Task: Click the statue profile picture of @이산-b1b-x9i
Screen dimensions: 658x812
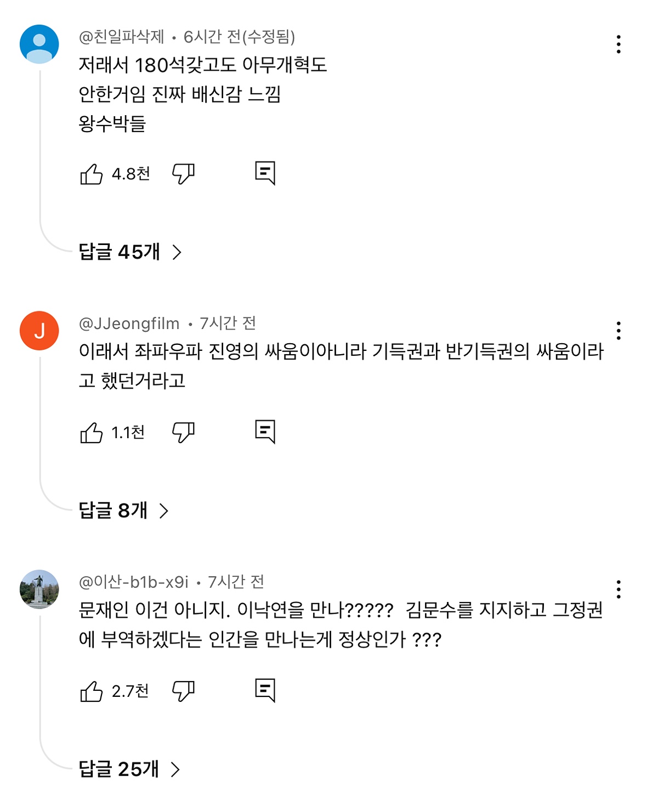Action: [x=39, y=589]
